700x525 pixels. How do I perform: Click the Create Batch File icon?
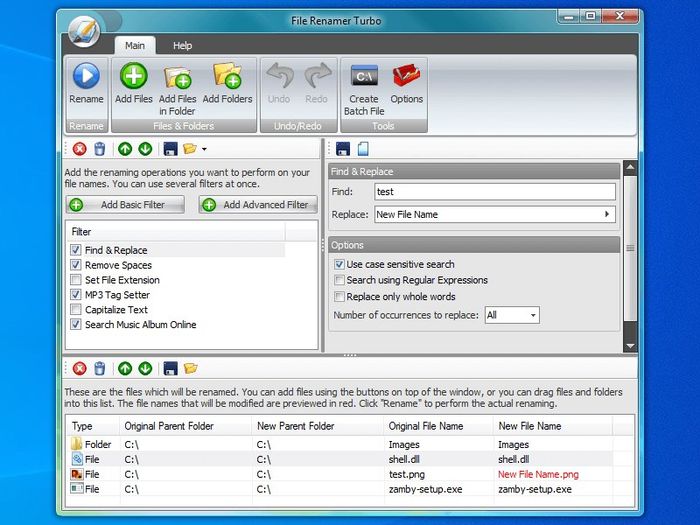point(363,77)
